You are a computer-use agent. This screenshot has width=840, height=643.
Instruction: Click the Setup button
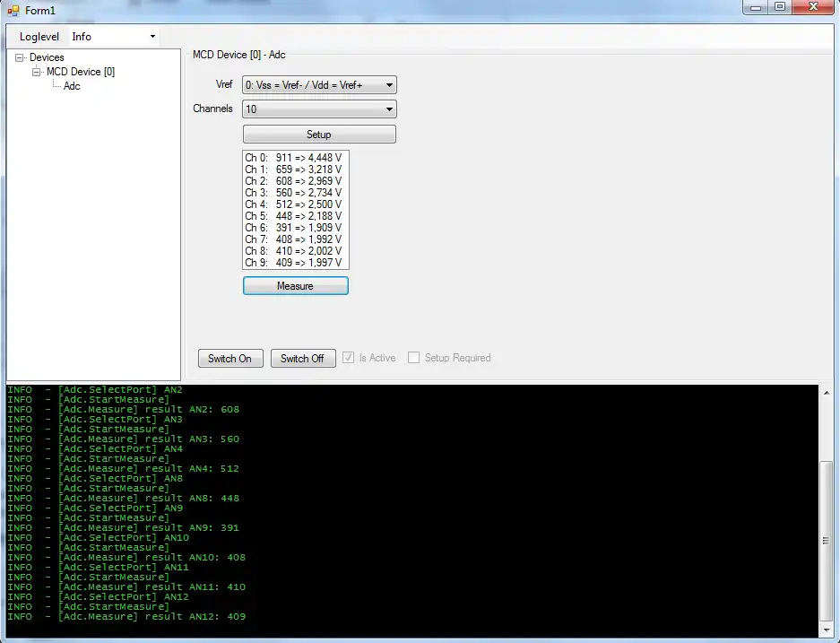(x=319, y=134)
